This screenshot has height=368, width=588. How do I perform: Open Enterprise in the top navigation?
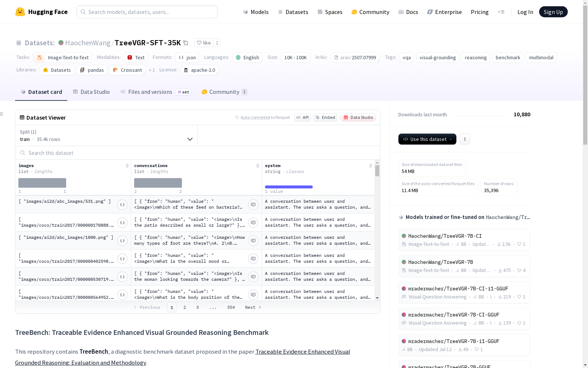click(445, 12)
